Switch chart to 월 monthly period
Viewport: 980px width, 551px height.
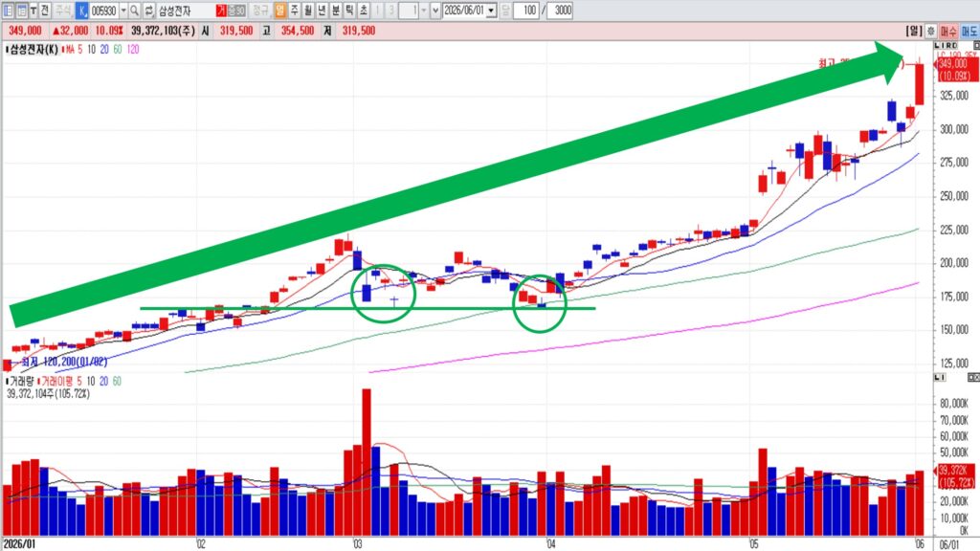pos(308,11)
